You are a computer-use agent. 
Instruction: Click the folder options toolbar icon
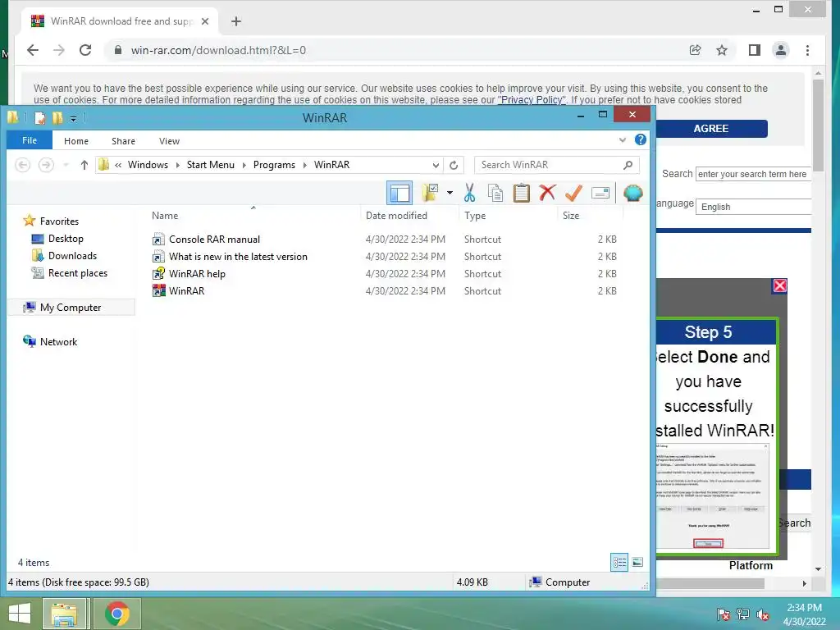(430, 193)
